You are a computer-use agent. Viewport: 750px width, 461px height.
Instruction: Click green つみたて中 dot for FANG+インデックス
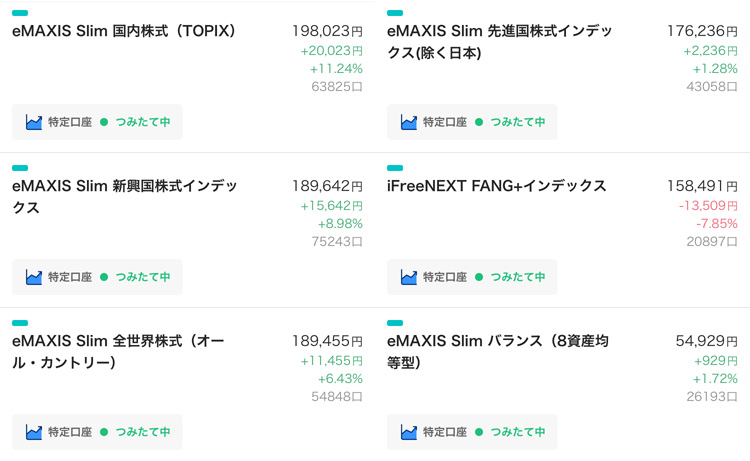tap(479, 277)
